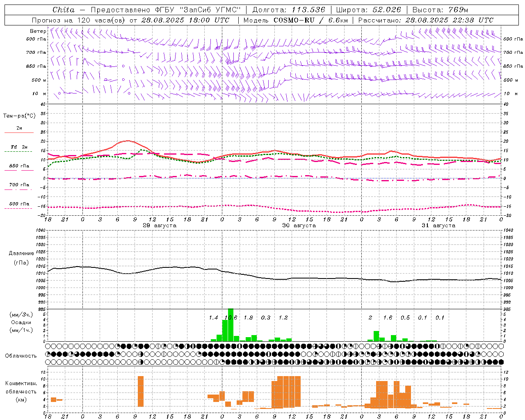Click the "Конвективн." convective cloud label

coord(21,383)
